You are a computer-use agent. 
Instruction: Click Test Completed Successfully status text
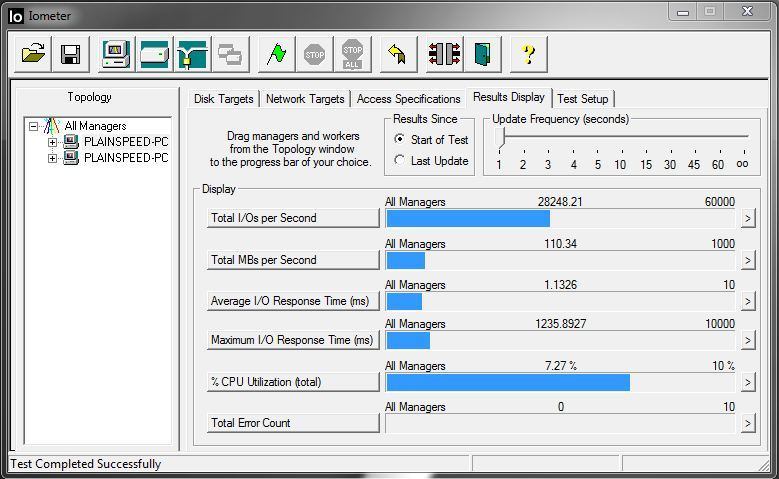click(x=85, y=464)
